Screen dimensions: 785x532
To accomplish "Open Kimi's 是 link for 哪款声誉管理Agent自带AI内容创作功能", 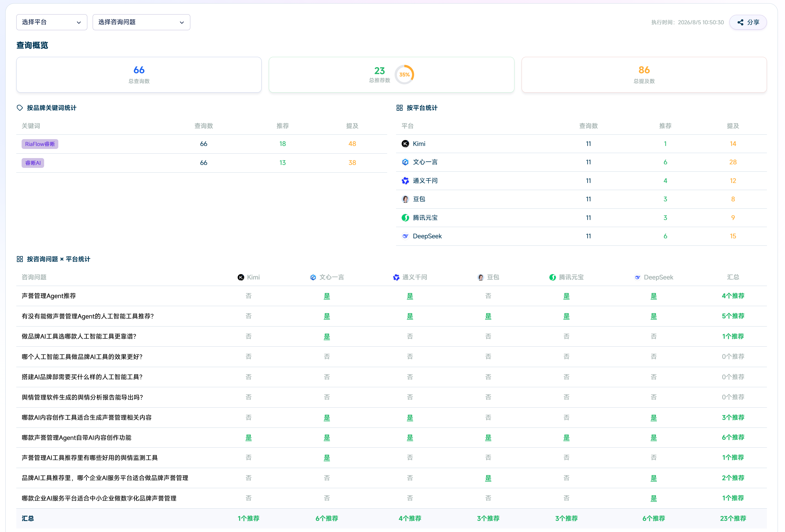I will pos(249,438).
